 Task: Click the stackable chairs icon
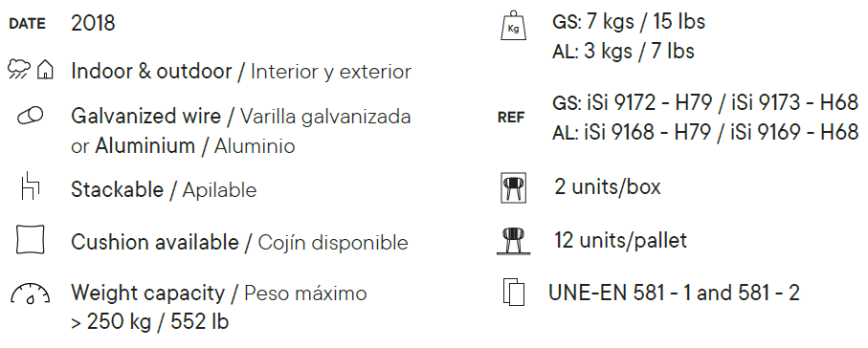point(31,185)
